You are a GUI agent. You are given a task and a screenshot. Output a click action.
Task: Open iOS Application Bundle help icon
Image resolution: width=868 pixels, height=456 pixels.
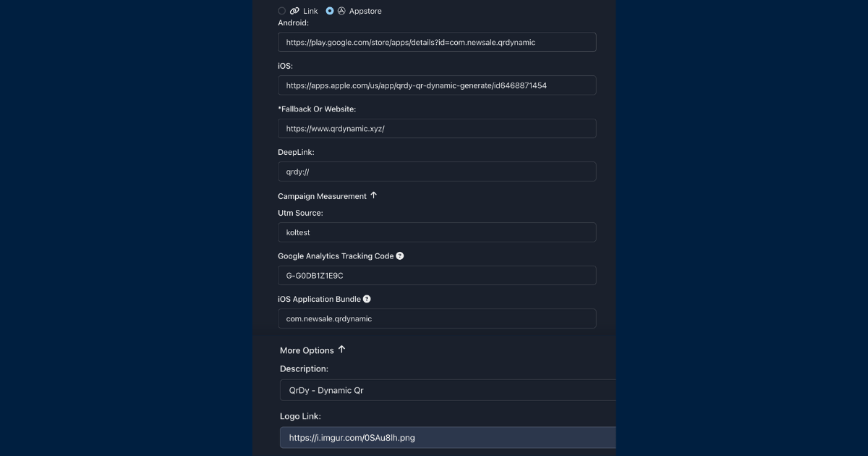(367, 299)
